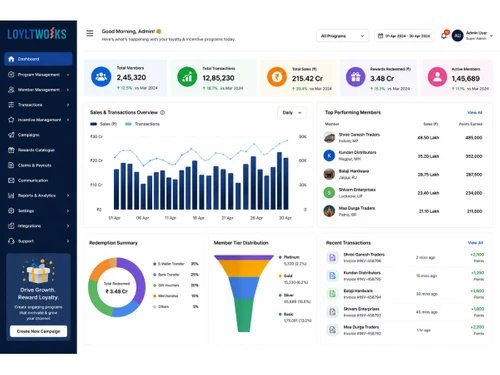This screenshot has width=500, height=375.
Task: Click the Maa Durga Traders invoice icon
Action: 332,330
